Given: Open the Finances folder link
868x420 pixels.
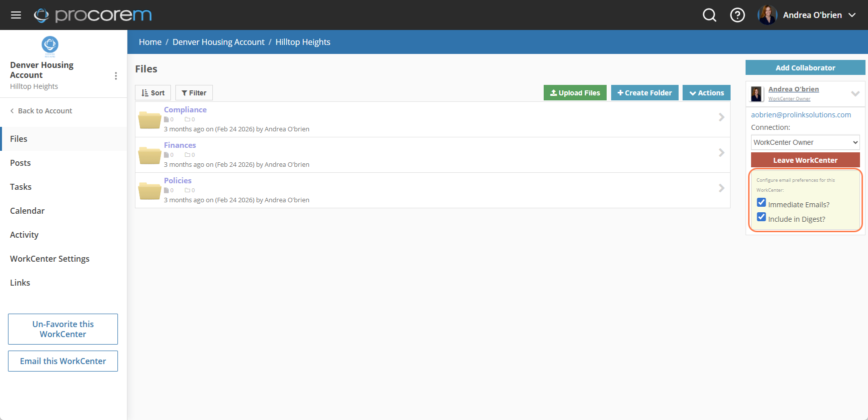Looking at the screenshot, I should pyautogui.click(x=180, y=145).
